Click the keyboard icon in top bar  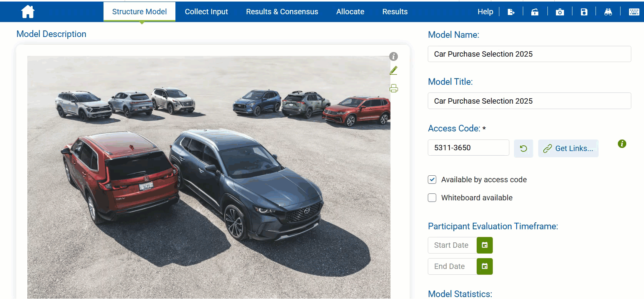click(x=634, y=12)
